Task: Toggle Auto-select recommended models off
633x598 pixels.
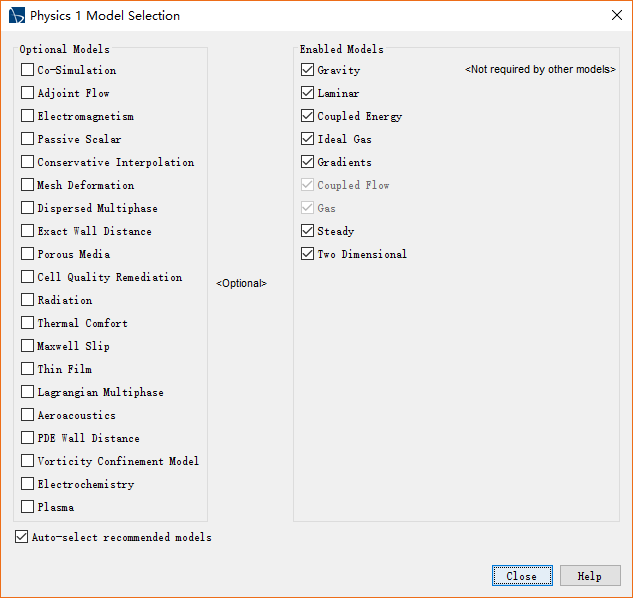Action: (22, 537)
